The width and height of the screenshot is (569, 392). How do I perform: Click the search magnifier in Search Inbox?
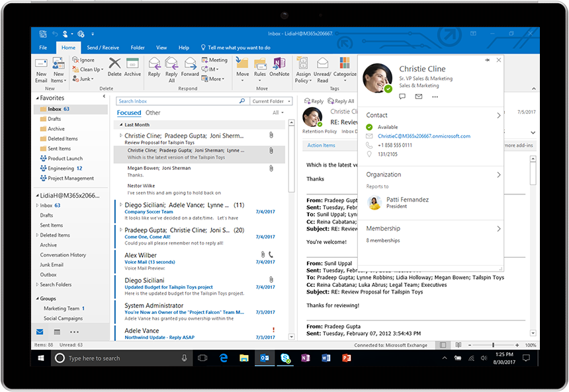click(x=242, y=101)
